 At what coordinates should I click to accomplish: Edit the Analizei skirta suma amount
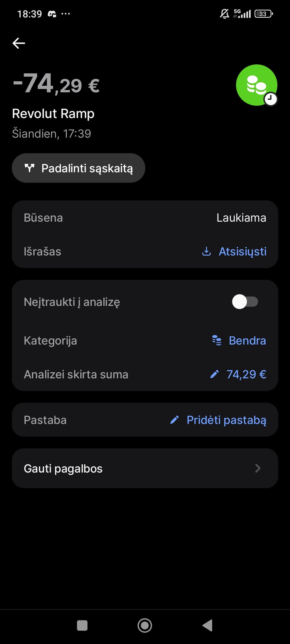click(x=246, y=374)
